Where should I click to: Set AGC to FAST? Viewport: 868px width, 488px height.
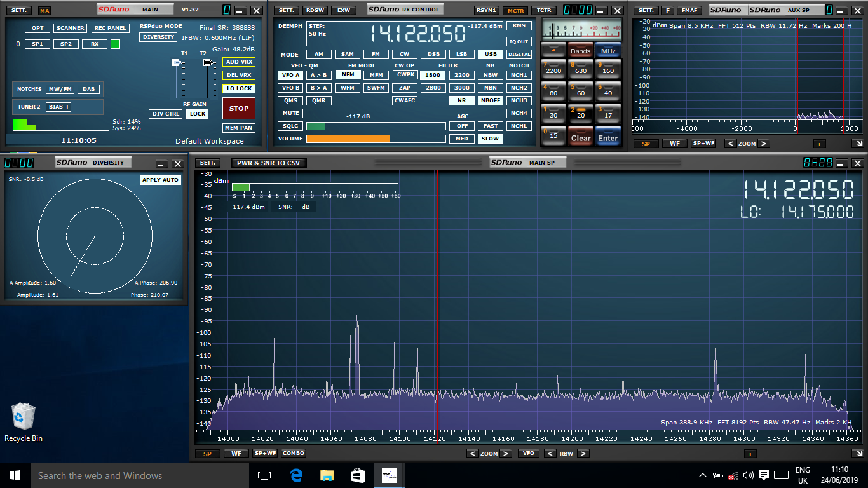pyautogui.click(x=491, y=126)
